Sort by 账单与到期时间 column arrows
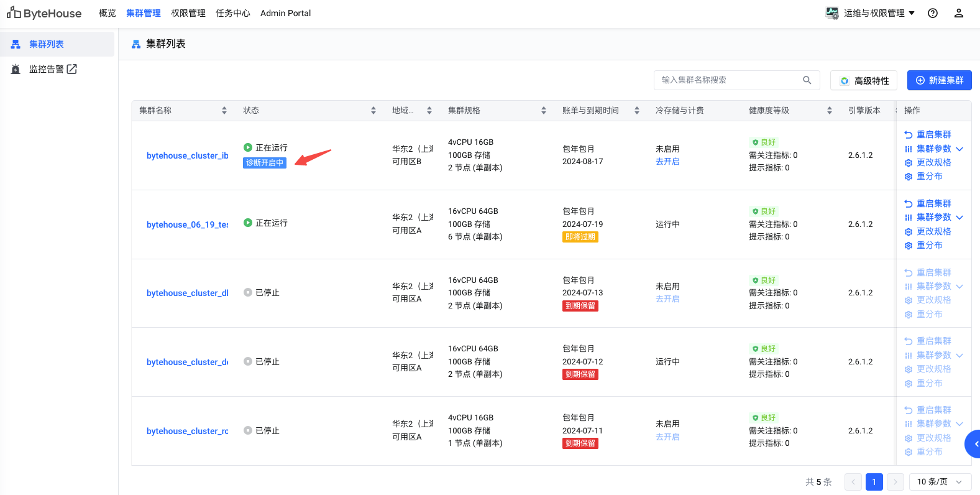Screen dimensions: 980x495 pyautogui.click(x=637, y=111)
